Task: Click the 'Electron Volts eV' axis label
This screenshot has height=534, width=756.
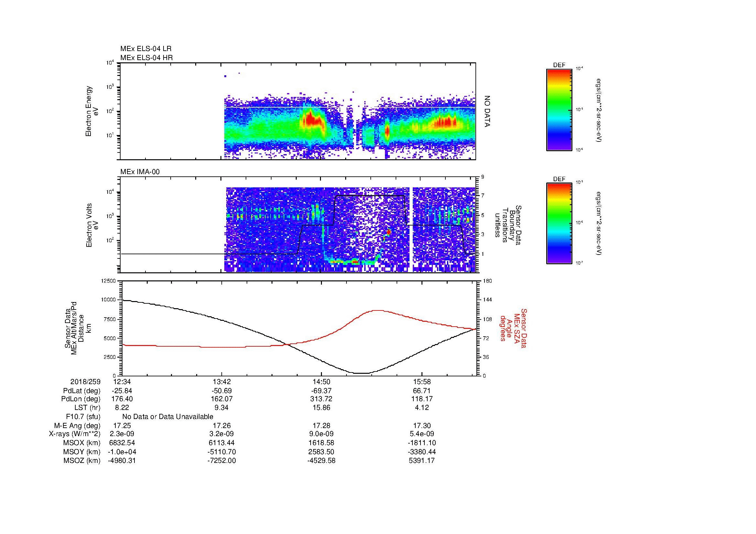Action: [92, 225]
